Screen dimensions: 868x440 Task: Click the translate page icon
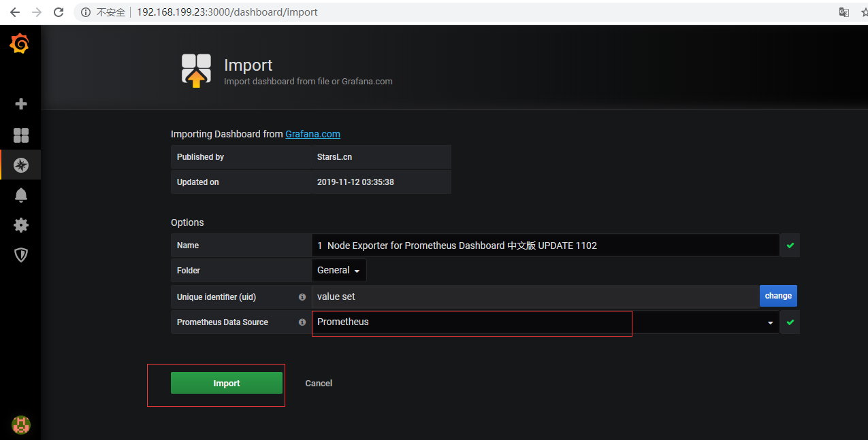tap(844, 12)
